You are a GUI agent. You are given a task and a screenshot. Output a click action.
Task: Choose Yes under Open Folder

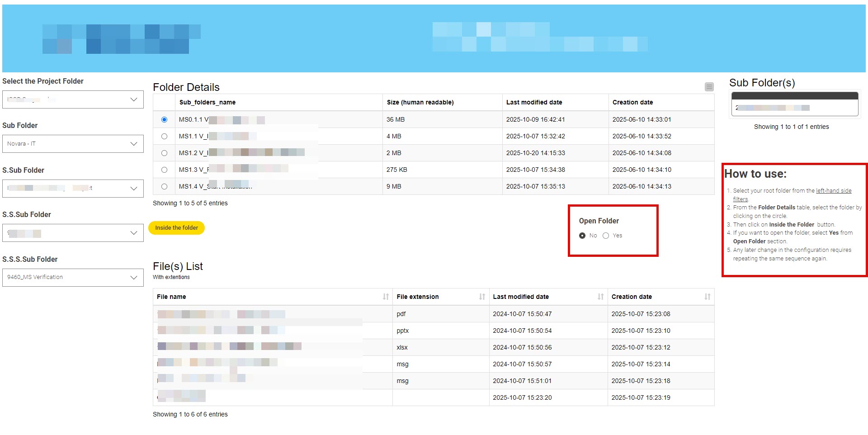(606, 236)
